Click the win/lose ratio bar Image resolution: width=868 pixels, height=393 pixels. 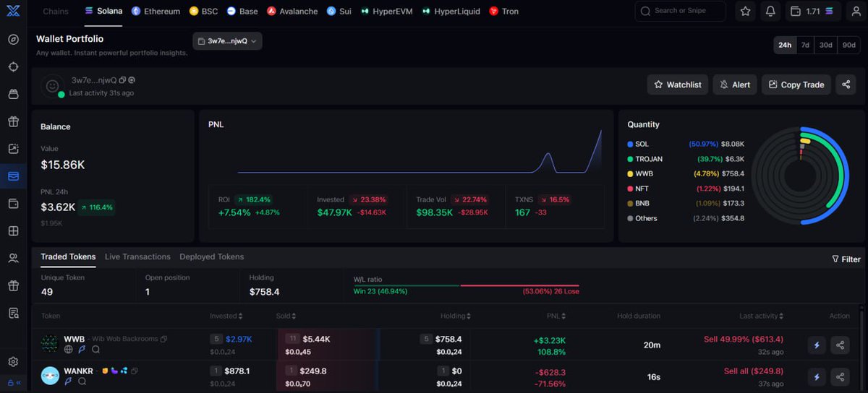(x=466, y=285)
